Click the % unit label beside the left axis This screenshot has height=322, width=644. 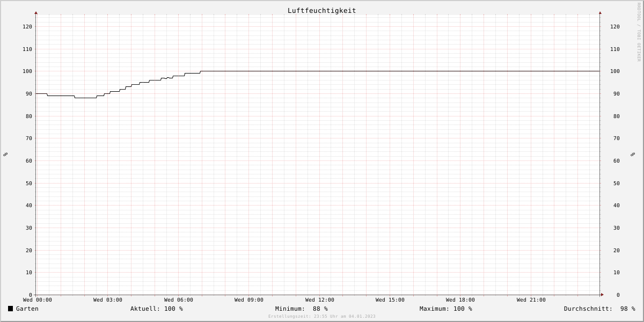[x=5, y=155]
